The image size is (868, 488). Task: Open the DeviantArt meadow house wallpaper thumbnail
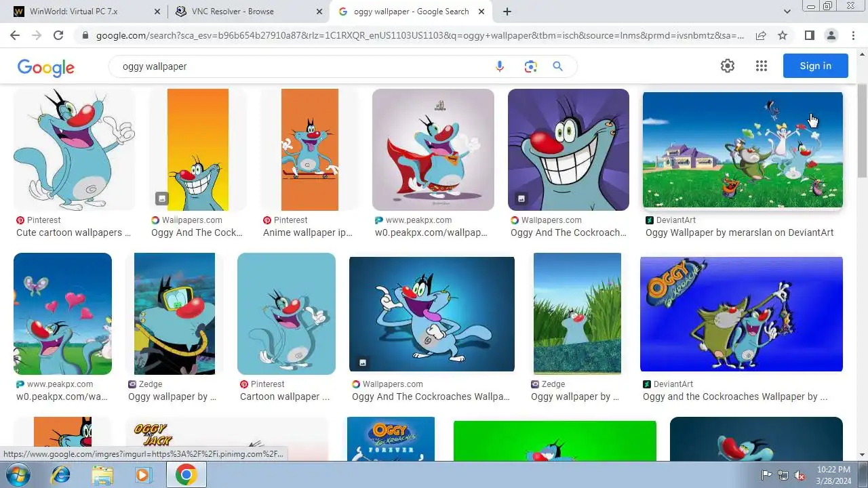click(x=743, y=150)
